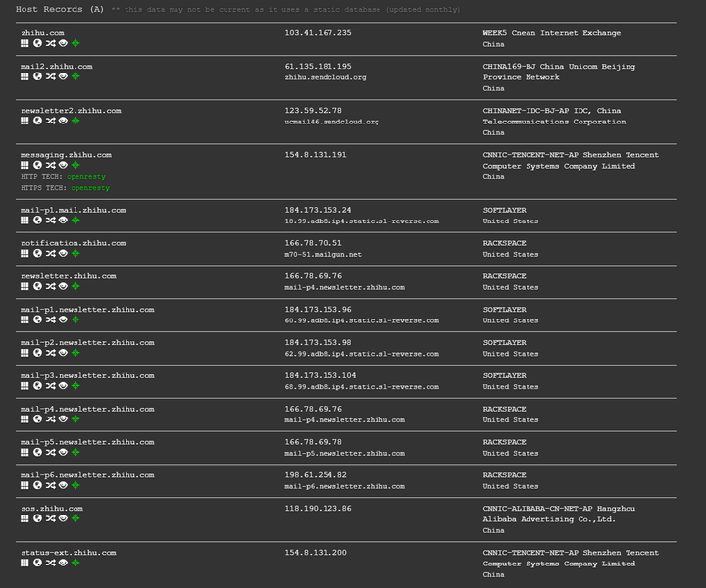Select IP address 184.173.153.24
The image size is (706, 588).
coord(318,210)
